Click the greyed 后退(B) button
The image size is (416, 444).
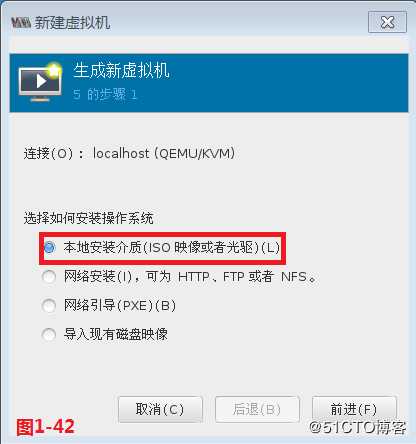[x=257, y=409]
